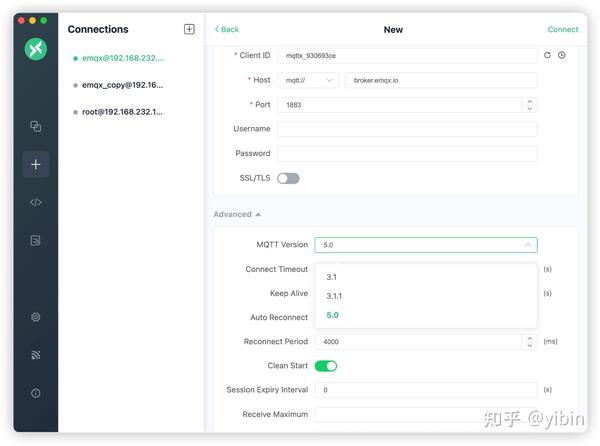600x446 pixels.
Task: Select connection emqx@192.168.232...
Action: pyautogui.click(x=122, y=58)
